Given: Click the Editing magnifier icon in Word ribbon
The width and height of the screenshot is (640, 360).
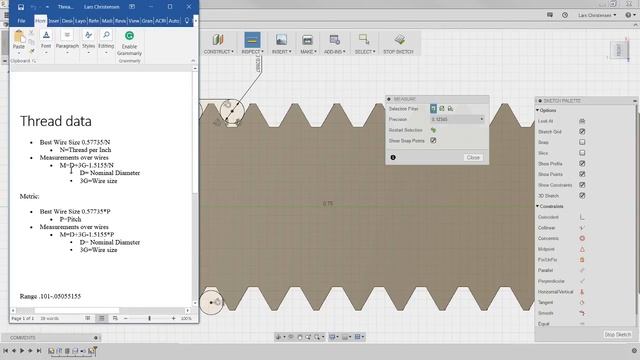Looking at the screenshot, I should (106, 35).
